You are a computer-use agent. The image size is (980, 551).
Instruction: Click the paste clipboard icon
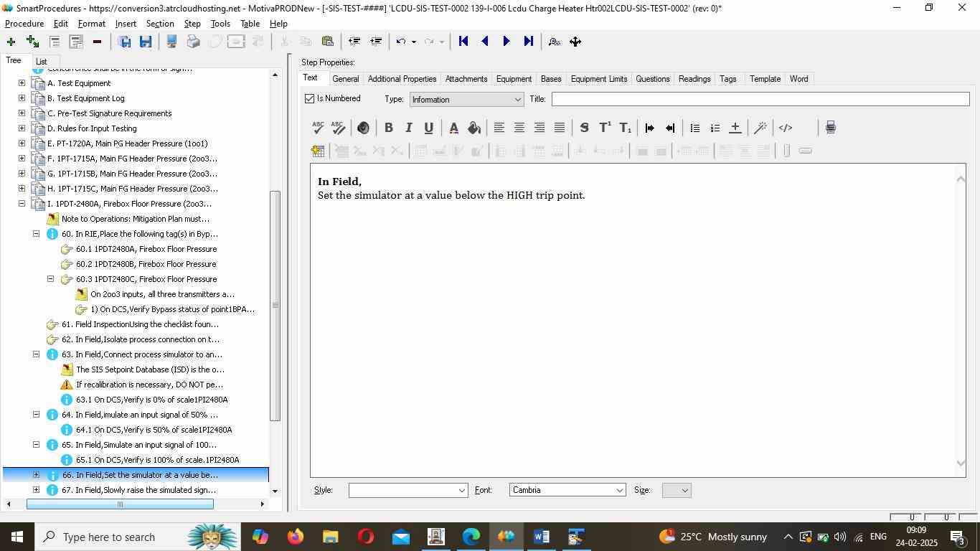click(328, 42)
